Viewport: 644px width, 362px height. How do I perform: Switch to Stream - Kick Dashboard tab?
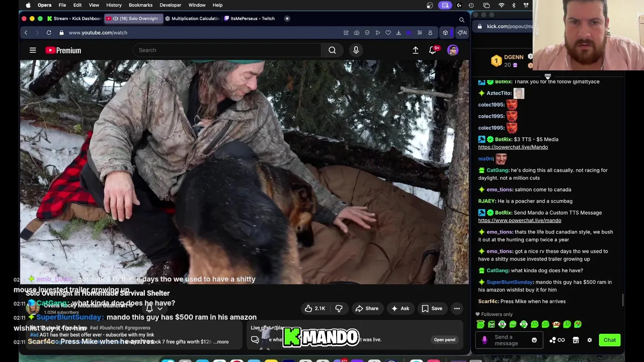pyautogui.click(x=74, y=19)
